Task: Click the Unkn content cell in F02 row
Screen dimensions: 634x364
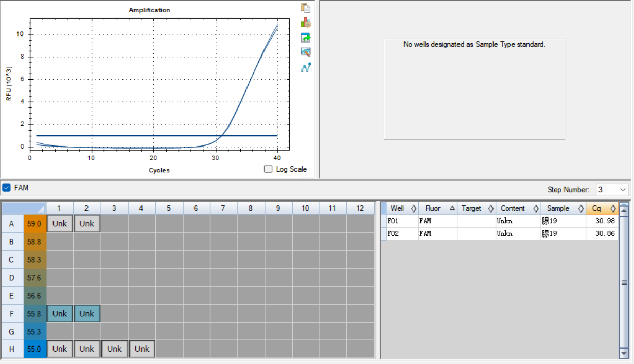Action: click(x=518, y=233)
